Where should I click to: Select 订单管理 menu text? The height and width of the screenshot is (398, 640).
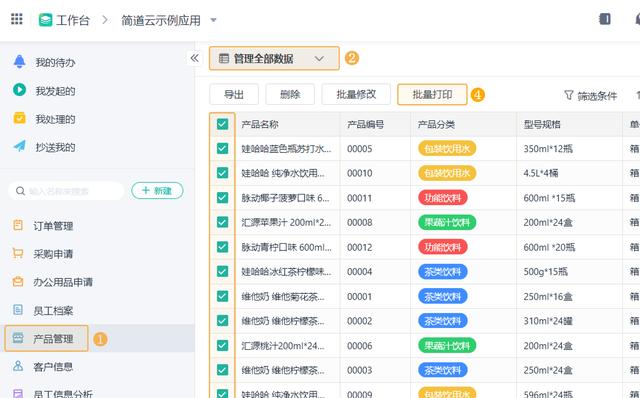(x=53, y=226)
